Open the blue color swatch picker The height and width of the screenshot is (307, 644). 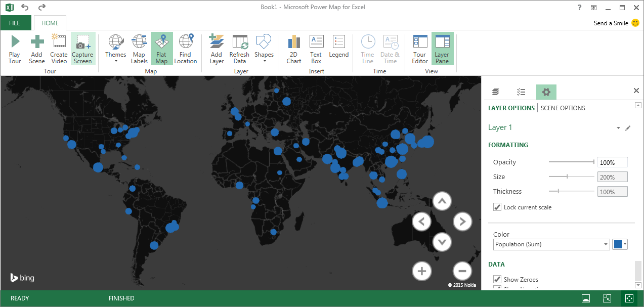[x=620, y=244]
